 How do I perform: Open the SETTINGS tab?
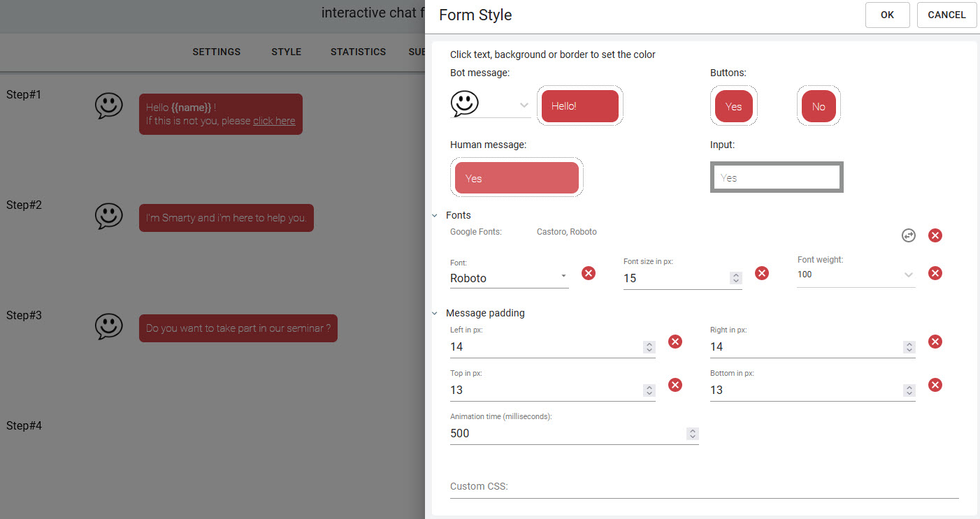[216, 52]
